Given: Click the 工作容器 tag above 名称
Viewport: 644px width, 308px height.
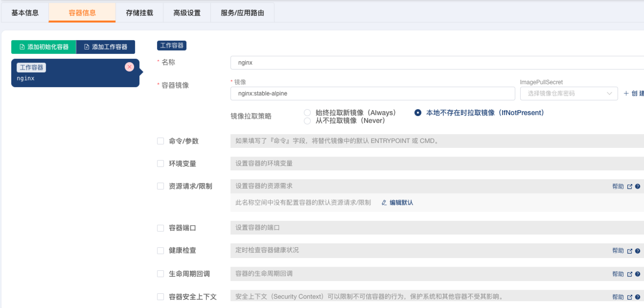Looking at the screenshot, I should coord(172,46).
